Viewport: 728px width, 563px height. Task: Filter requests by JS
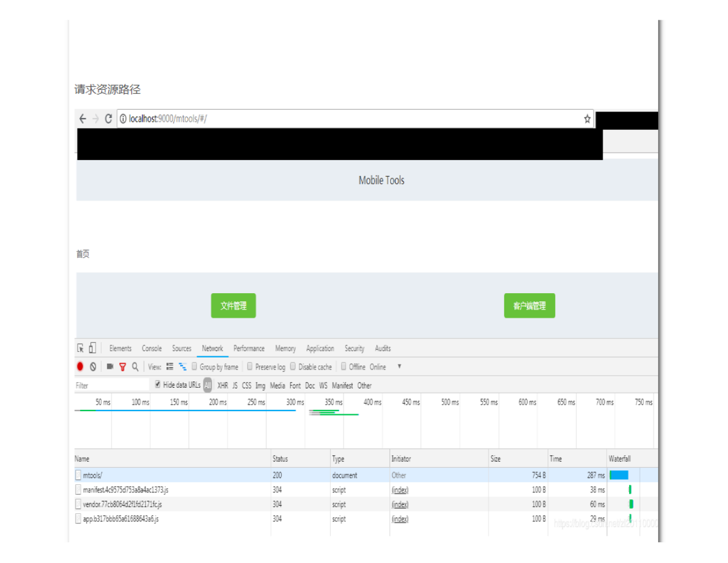(x=235, y=386)
